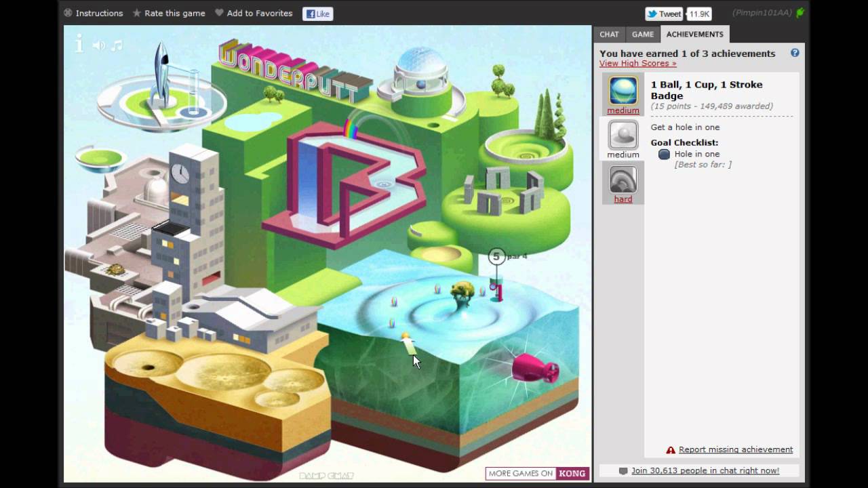This screenshot has height=488, width=868.
Task: Switch to the GAME tab
Action: [x=643, y=34]
